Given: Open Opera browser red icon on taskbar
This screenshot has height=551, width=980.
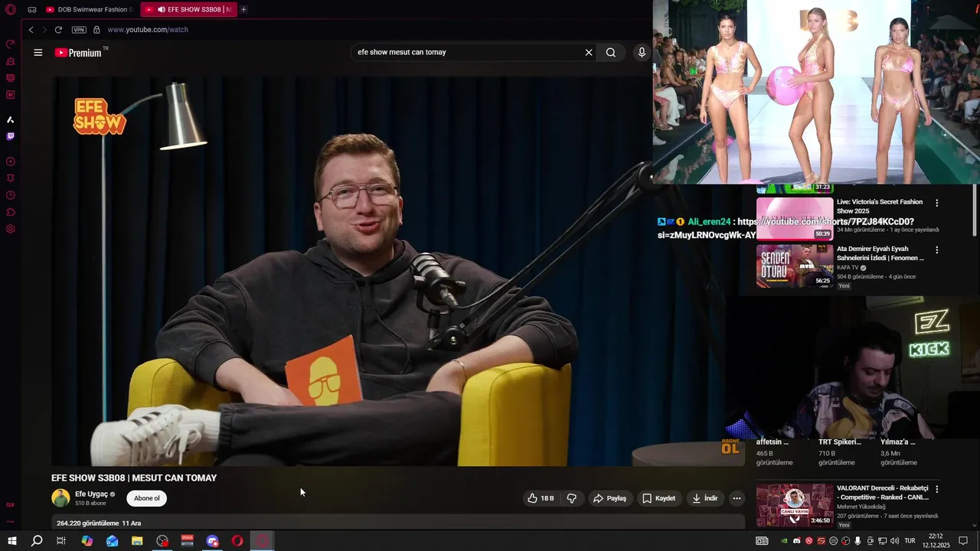Looking at the screenshot, I should [237, 541].
